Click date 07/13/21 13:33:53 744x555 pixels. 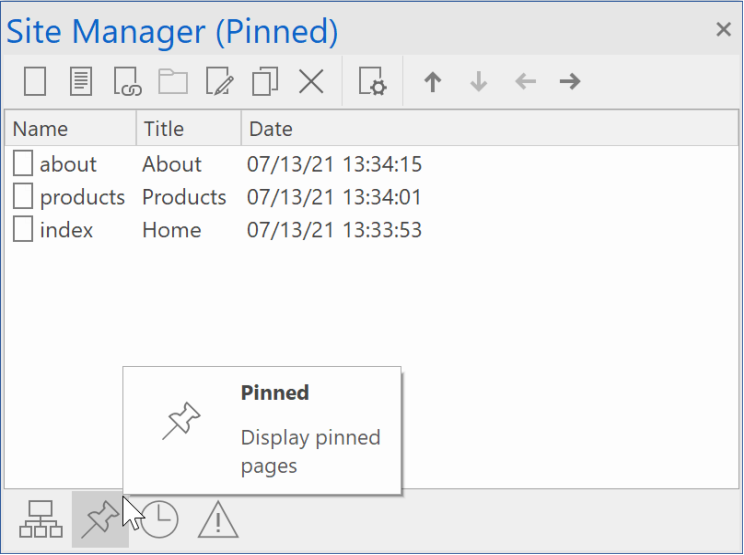tap(334, 230)
